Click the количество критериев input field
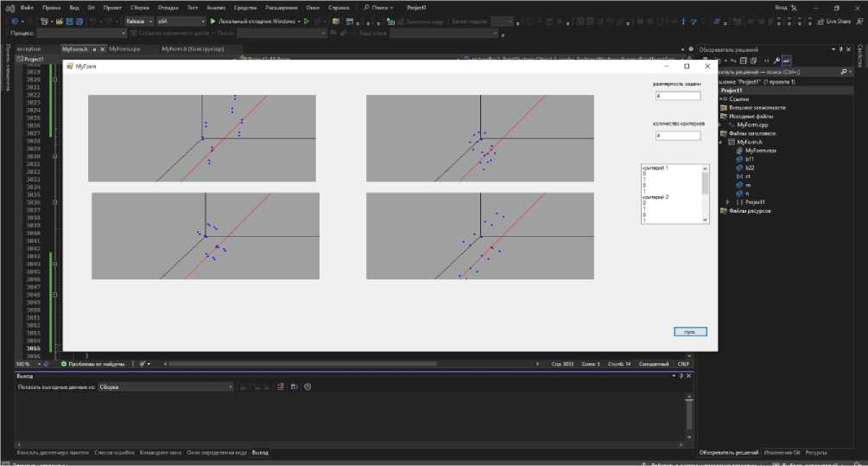The width and height of the screenshot is (868, 466). point(677,136)
